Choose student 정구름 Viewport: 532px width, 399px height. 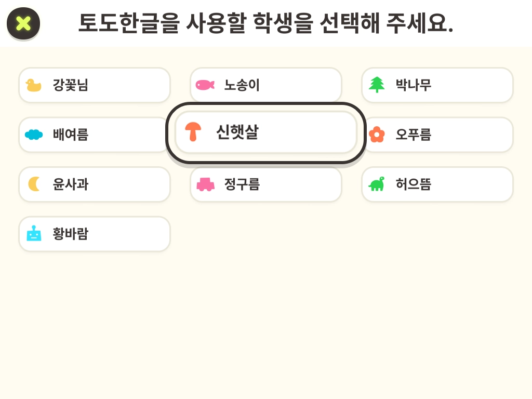266,184
